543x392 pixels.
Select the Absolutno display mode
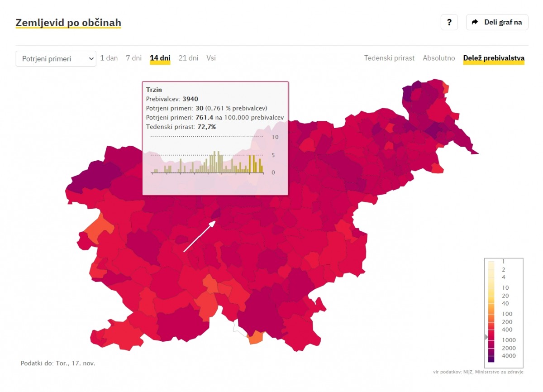[438, 58]
